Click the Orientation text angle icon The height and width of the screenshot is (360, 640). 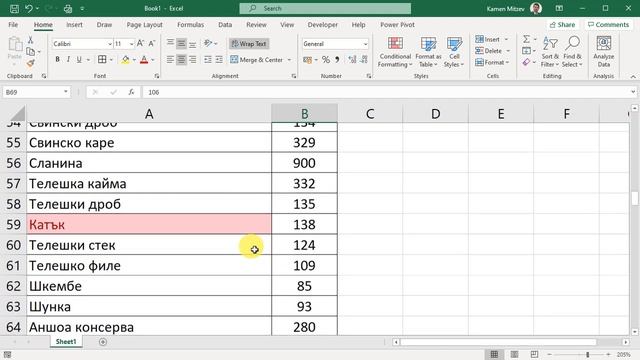tap(208, 43)
